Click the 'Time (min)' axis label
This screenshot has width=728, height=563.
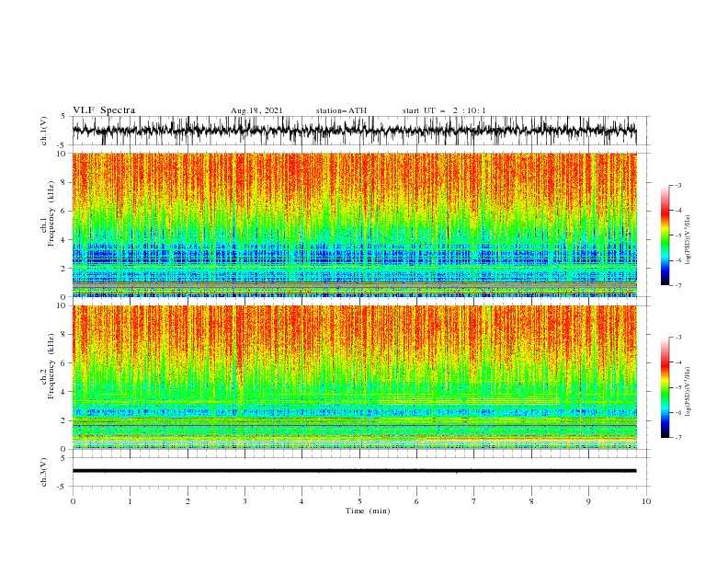[368, 511]
